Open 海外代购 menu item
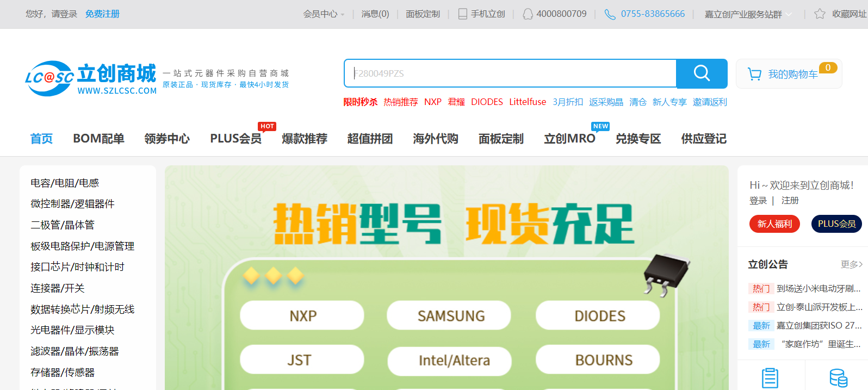This screenshot has width=868, height=390. click(x=436, y=139)
